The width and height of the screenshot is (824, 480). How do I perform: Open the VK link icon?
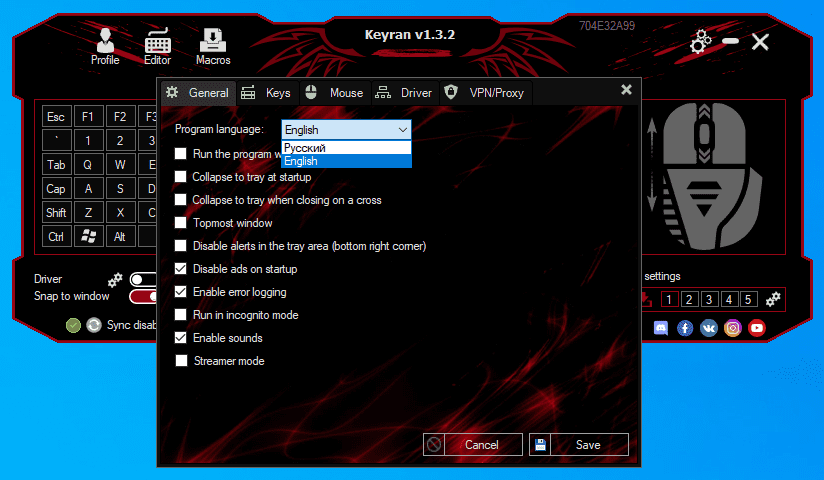(708, 328)
